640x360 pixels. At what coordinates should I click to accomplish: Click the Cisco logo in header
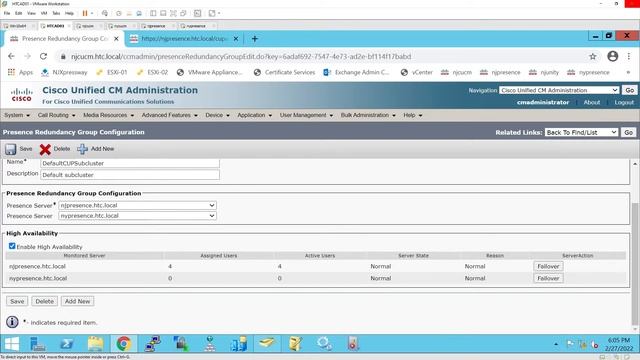click(21, 95)
